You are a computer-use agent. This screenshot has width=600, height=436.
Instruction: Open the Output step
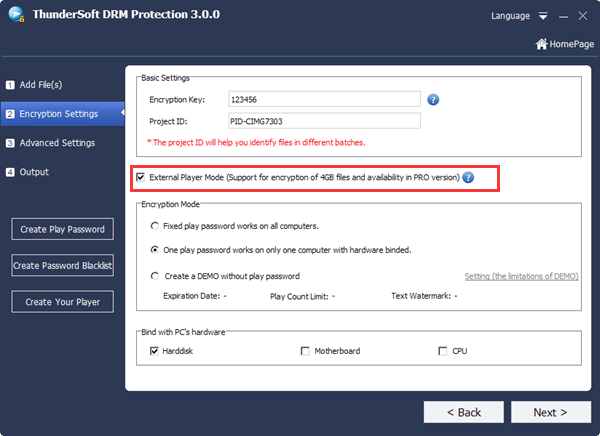pos(34,172)
